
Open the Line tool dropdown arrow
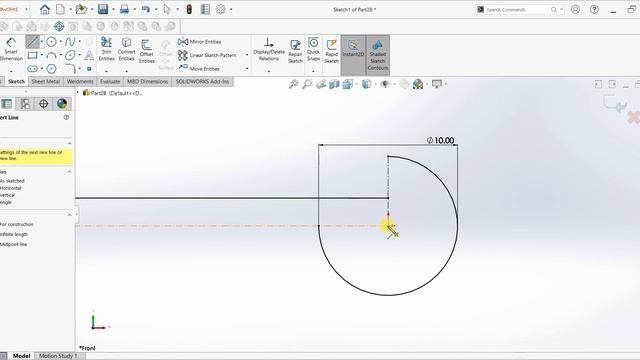[x=42, y=42]
